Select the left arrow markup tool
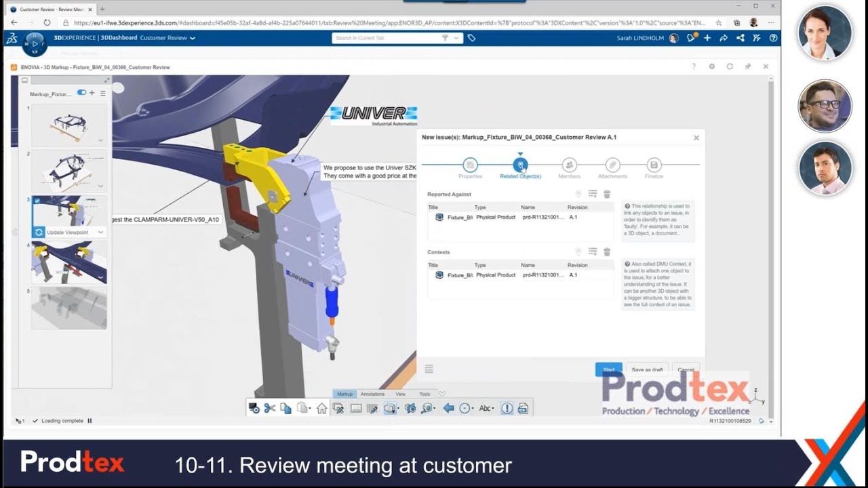This screenshot has width=868, height=488. 448,408
